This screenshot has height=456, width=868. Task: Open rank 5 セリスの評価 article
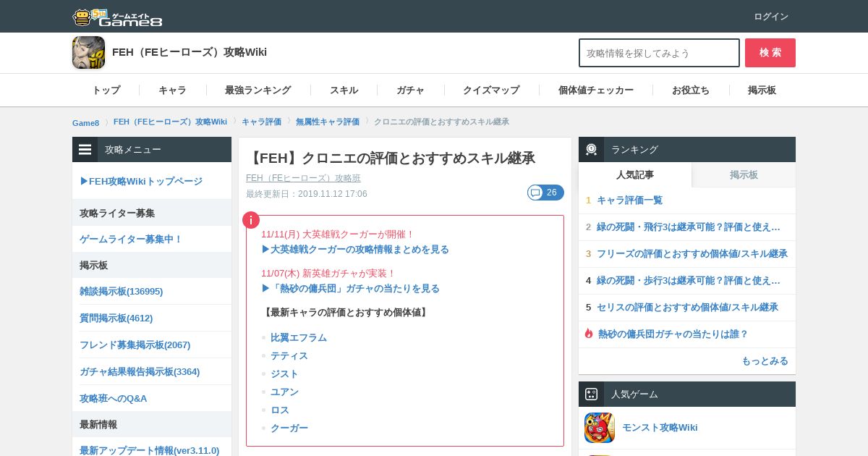click(687, 307)
